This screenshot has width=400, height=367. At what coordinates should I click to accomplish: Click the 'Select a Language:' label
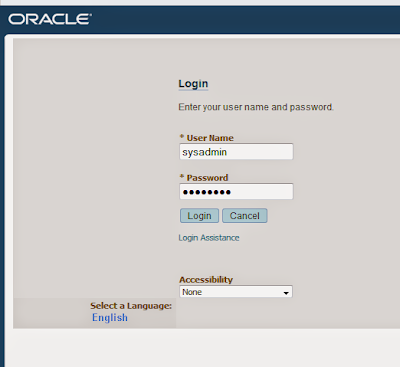pos(131,306)
